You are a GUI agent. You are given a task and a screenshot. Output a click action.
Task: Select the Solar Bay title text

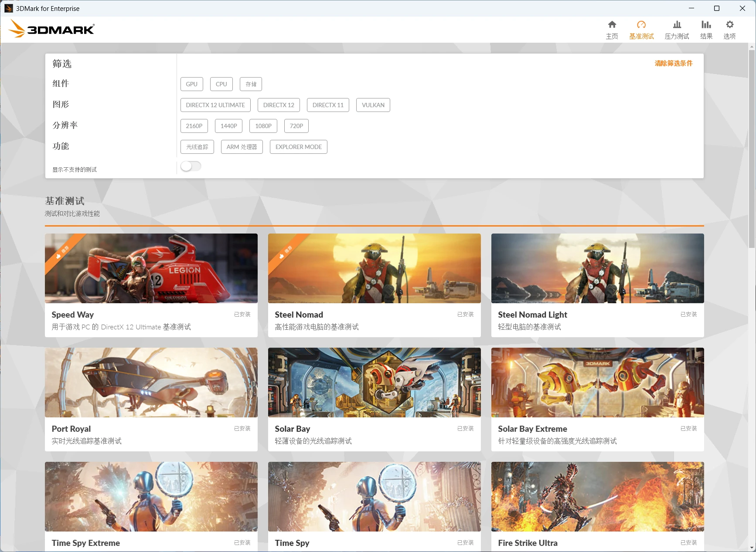293,429
